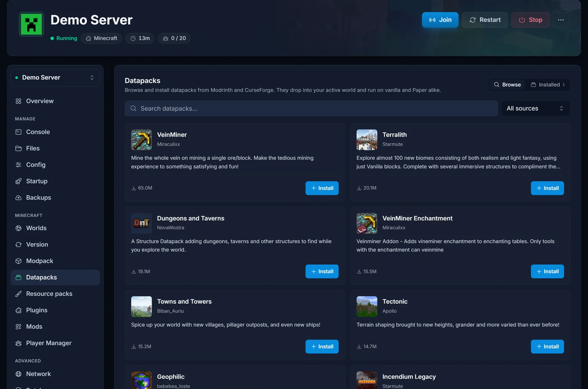588x389 pixels.
Task: Go to the Config settings page
Action: 55,165
